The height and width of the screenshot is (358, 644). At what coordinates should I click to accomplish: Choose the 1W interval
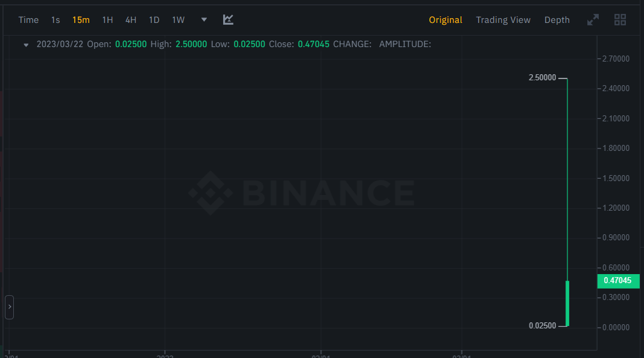178,20
